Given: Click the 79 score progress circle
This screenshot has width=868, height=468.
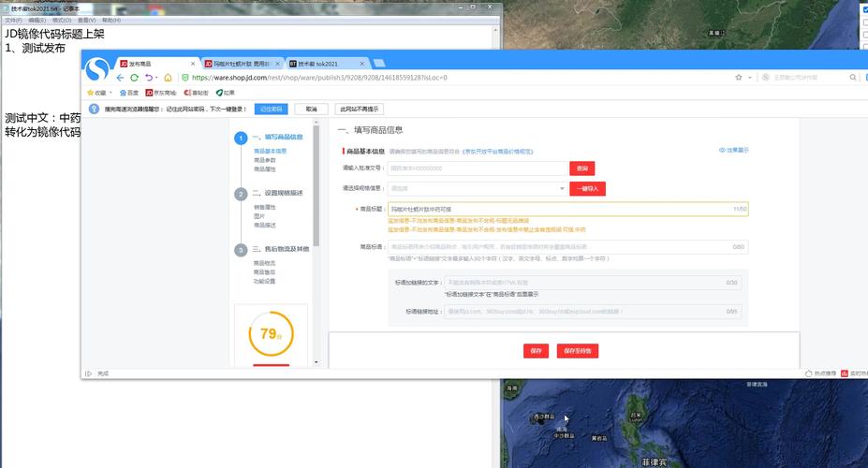Looking at the screenshot, I should (271, 333).
